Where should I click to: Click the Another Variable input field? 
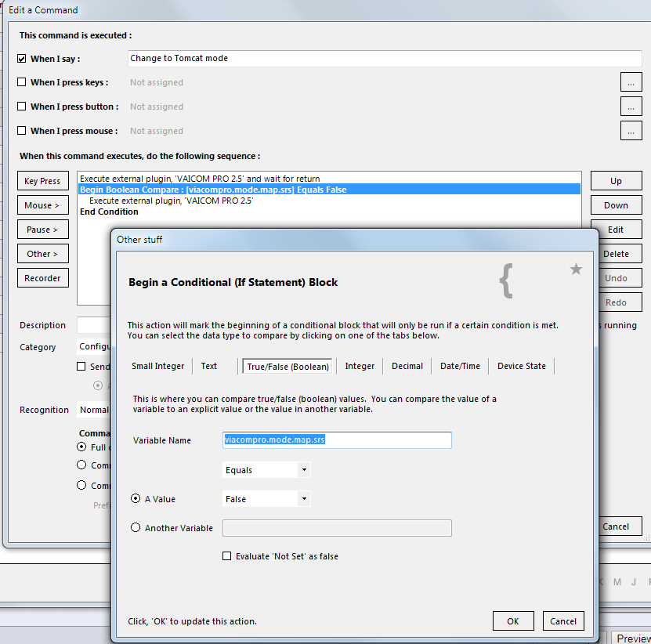tap(337, 528)
